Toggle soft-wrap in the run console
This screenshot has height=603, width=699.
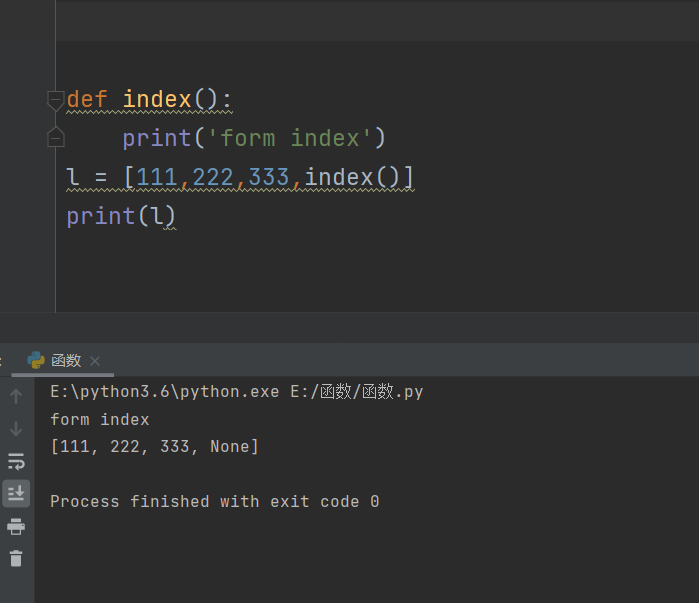click(x=16, y=461)
